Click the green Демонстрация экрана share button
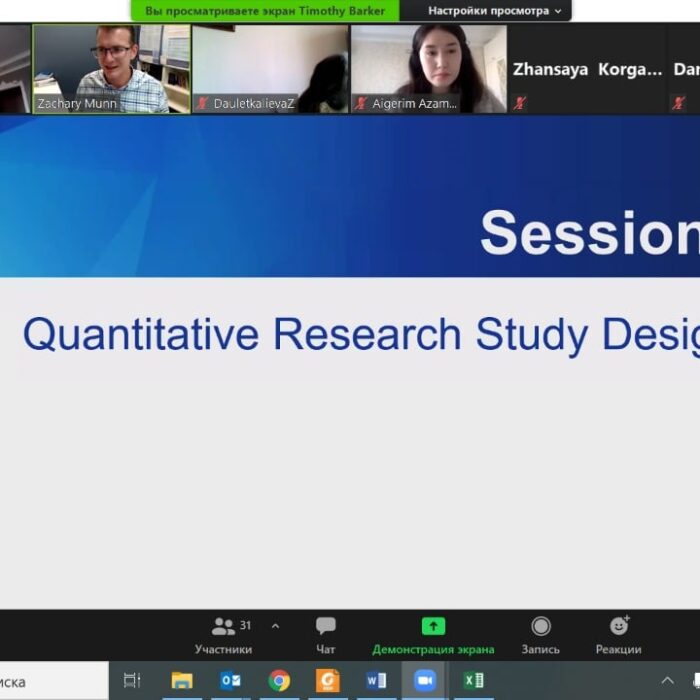Viewport: 700px width, 700px height. coord(433,634)
